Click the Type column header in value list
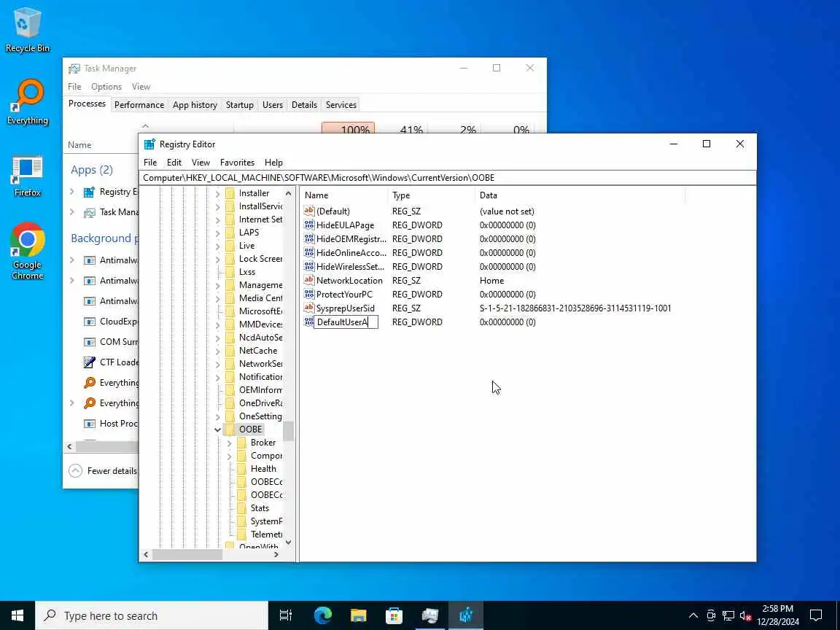Image resolution: width=840 pixels, height=630 pixels. click(x=431, y=195)
